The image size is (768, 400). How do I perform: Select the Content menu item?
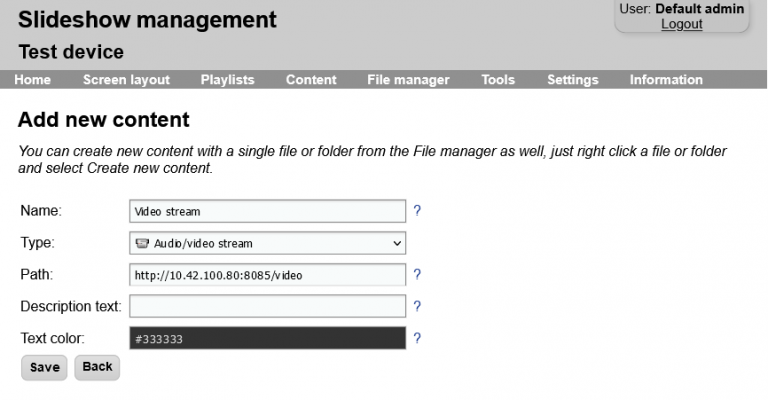[311, 80]
